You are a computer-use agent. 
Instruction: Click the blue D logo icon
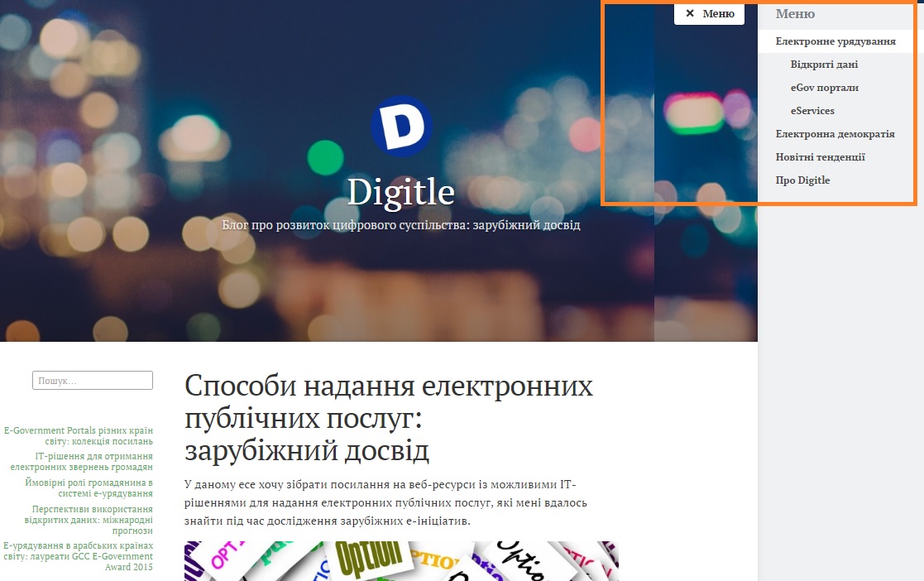pos(401,126)
